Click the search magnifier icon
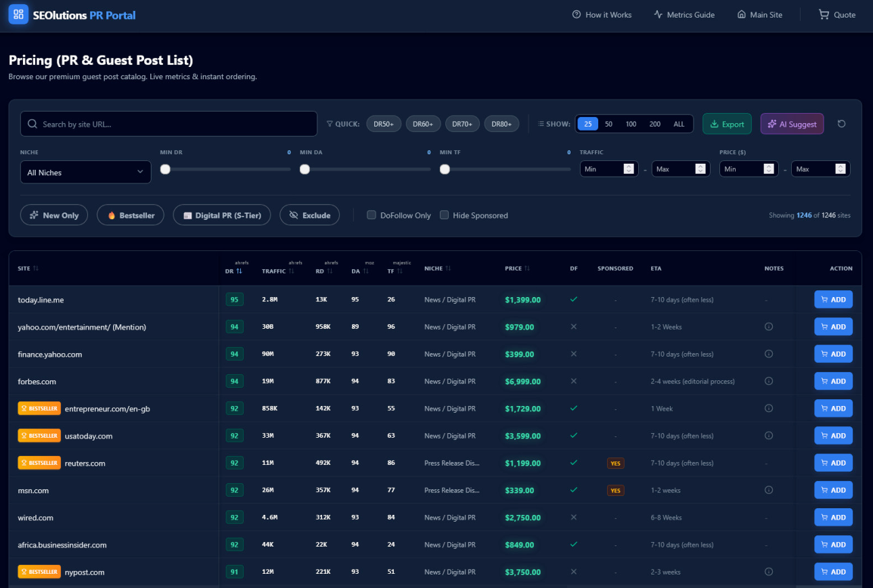The height and width of the screenshot is (588, 873). (32, 124)
